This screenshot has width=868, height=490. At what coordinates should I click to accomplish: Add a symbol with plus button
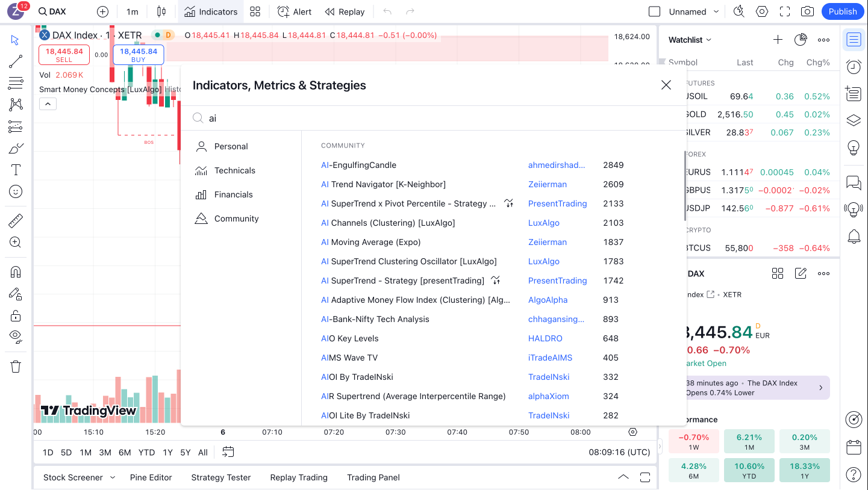103,11
